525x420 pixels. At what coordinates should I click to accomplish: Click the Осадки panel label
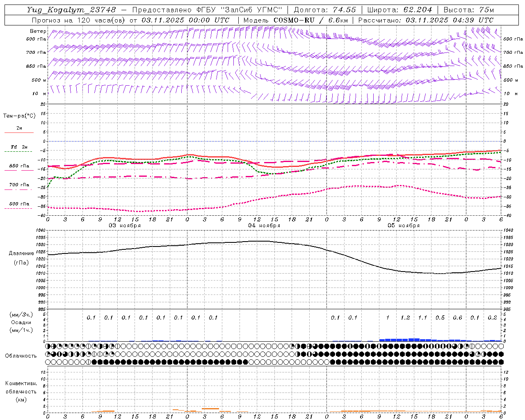point(21,322)
